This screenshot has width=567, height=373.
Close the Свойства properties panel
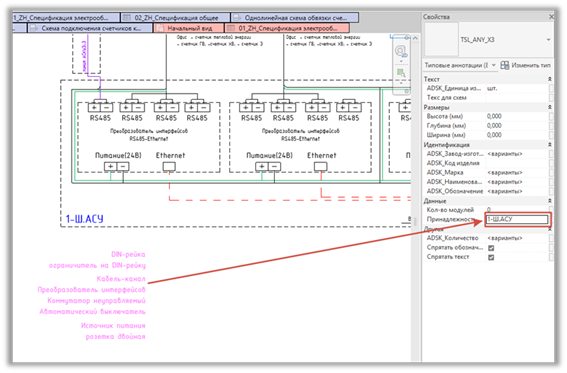click(x=551, y=17)
